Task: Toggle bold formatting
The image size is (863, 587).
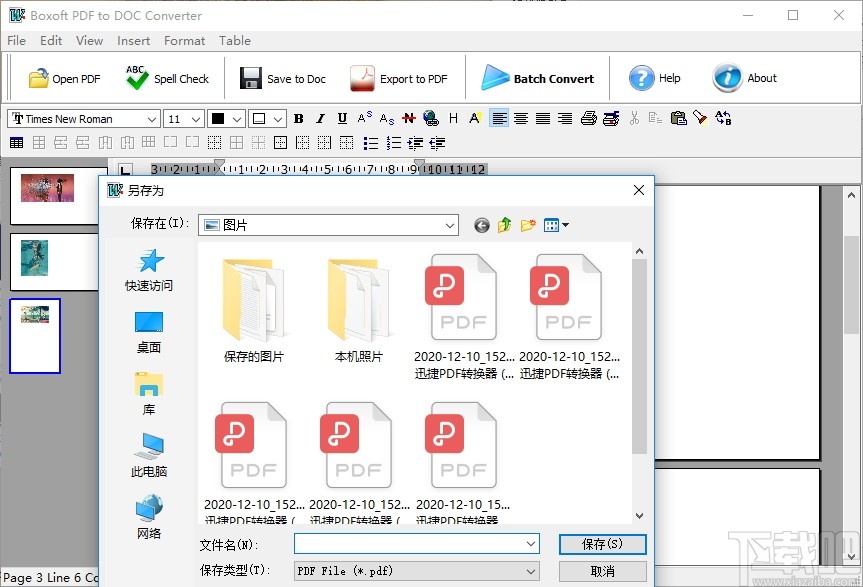Action: pyautogui.click(x=298, y=118)
